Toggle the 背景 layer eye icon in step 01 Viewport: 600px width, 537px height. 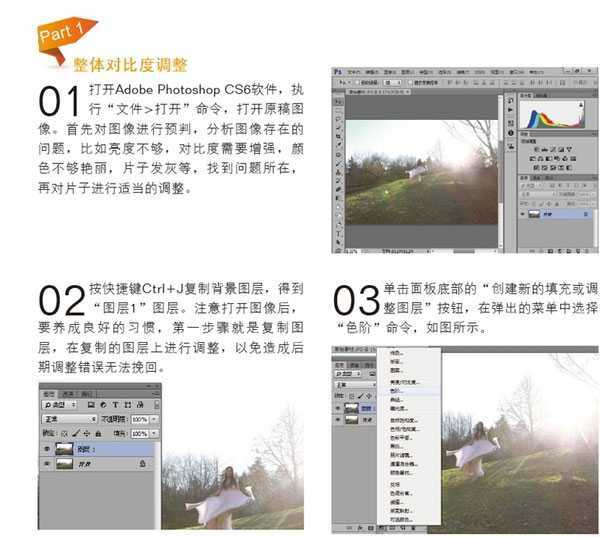tap(523, 214)
